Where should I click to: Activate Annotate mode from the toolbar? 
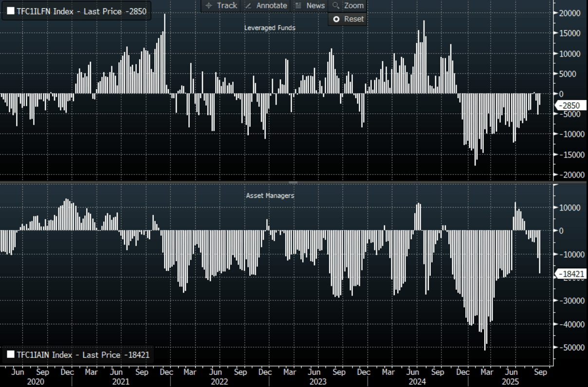pos(272,5)
